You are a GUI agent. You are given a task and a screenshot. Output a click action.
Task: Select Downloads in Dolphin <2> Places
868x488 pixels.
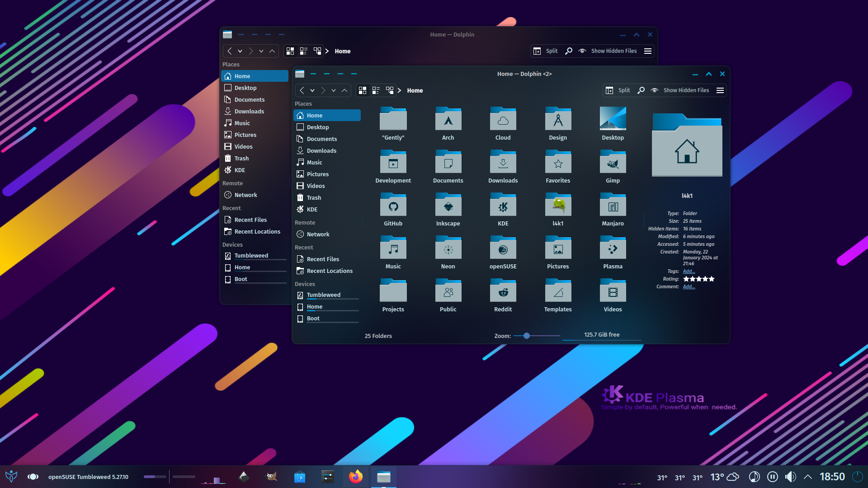pyautogui.click(x=327, y=150)
